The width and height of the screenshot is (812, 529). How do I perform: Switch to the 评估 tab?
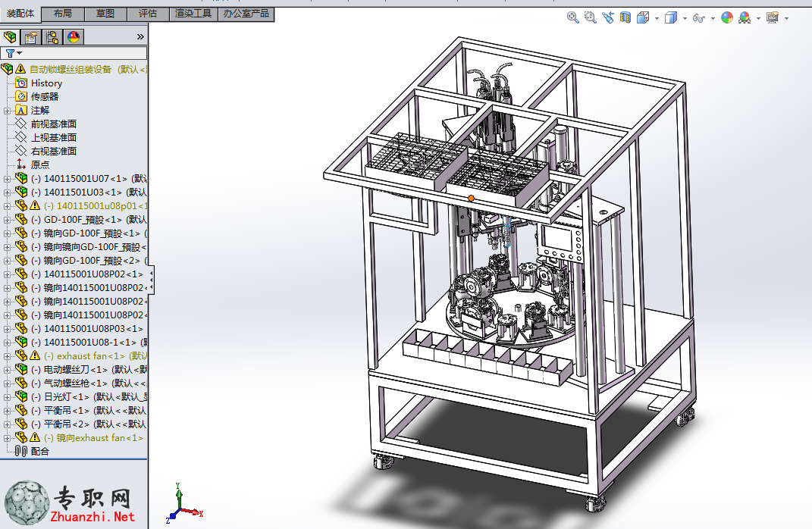pos(148,14)
